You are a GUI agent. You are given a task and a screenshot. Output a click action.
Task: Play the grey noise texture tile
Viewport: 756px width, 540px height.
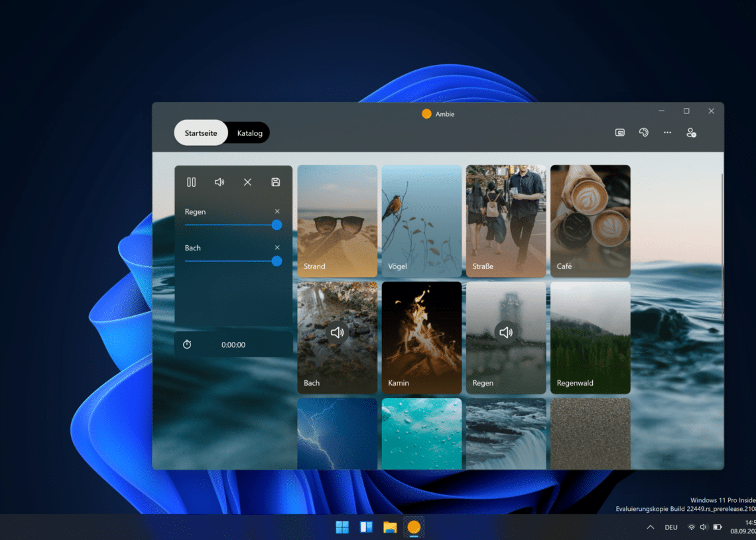(591, 433)
